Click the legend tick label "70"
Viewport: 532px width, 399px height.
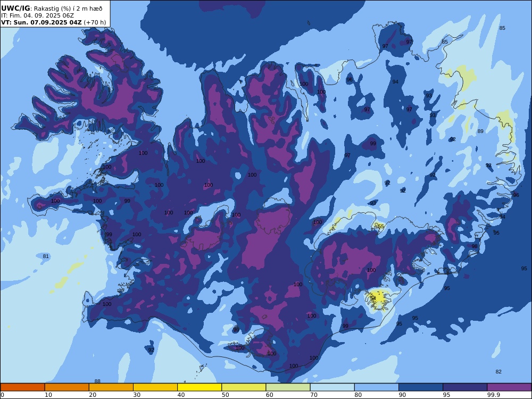click(314, 395)
